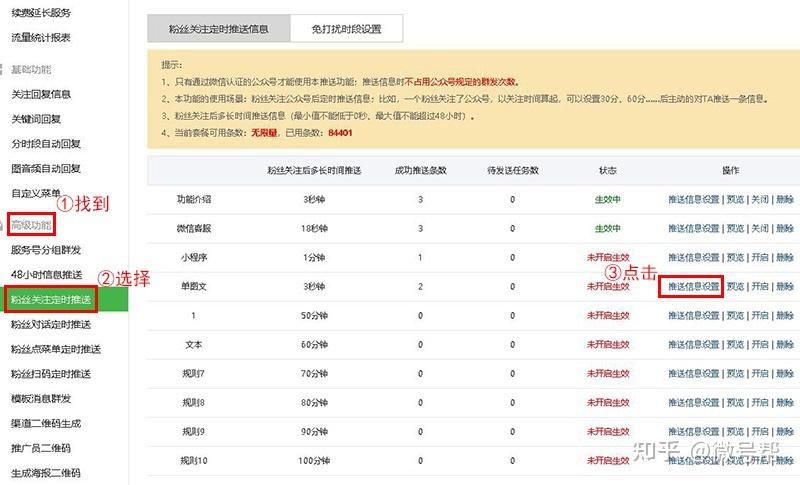Click 开启 in the 规则7 row
The width and height of the screenshot is (800, 485).
pyautogui.click(x=760, y=374)
